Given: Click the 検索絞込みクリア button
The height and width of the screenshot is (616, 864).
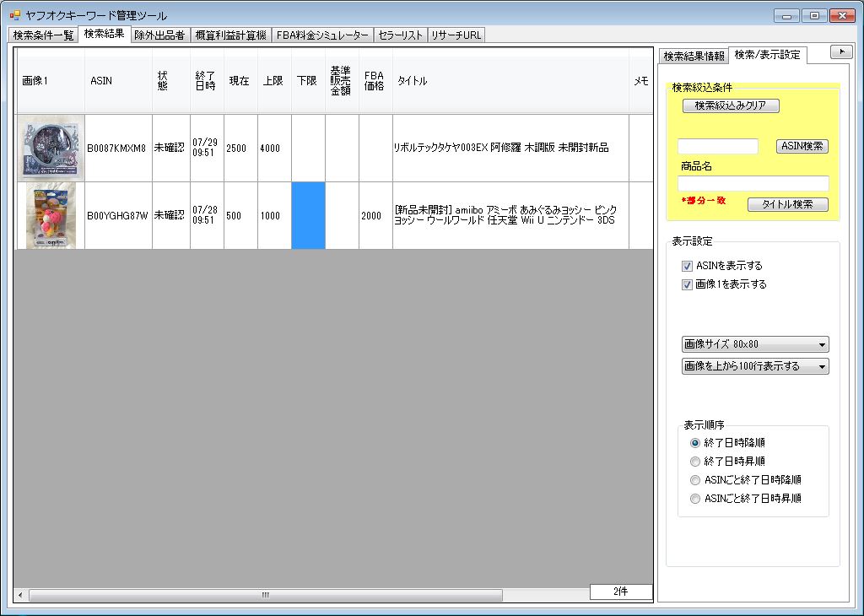Looking at the screenshot, I should click(731, 105).
